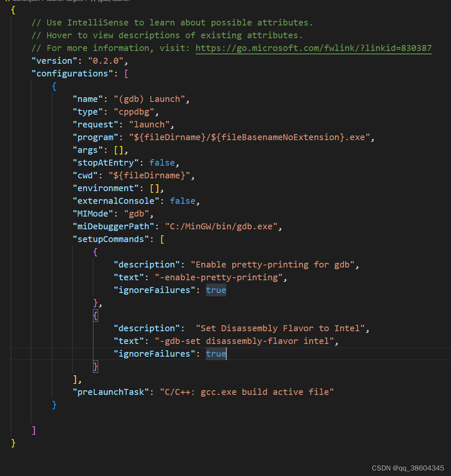Screen dimensions: 451x476
Task: Click the "C:/MinGW/bin/gdb.exe" path string
Action: [x=221, y=227]
